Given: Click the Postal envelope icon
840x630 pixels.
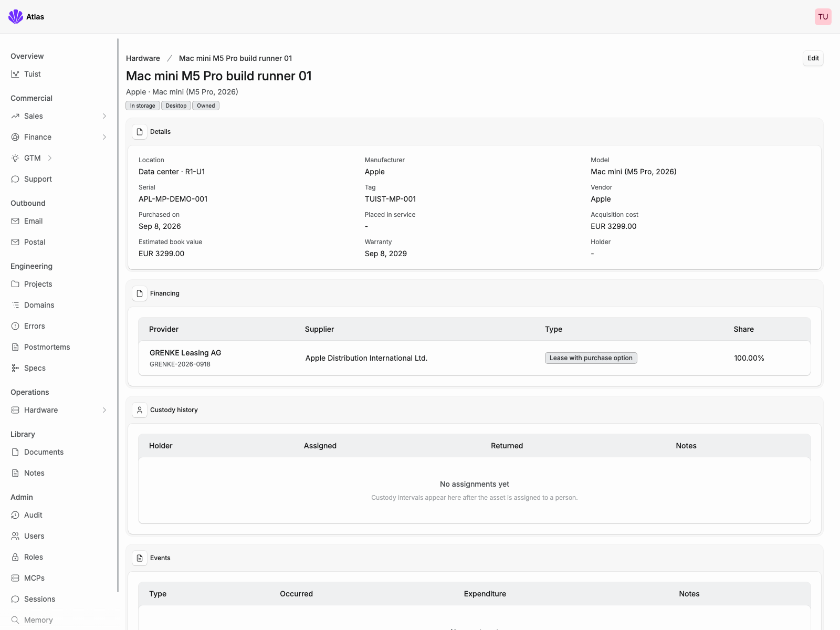Looking at the screenshot, I should click(15, 242).
